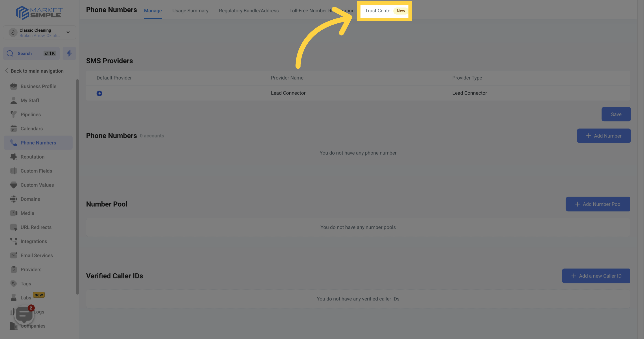The width and height of the screenshot is (644, 339).
Task: Open the chat widget with 2 notifications
Action: [x=24, y=315]
